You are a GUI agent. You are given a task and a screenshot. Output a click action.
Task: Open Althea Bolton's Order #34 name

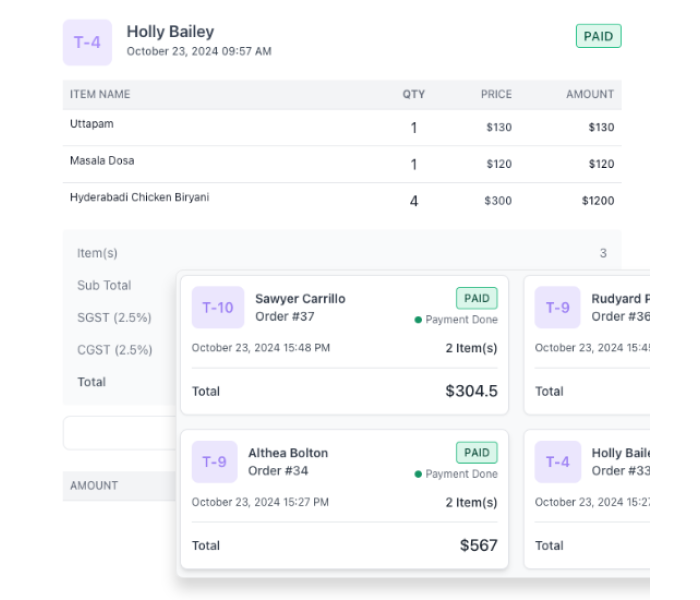pos(288,453)
